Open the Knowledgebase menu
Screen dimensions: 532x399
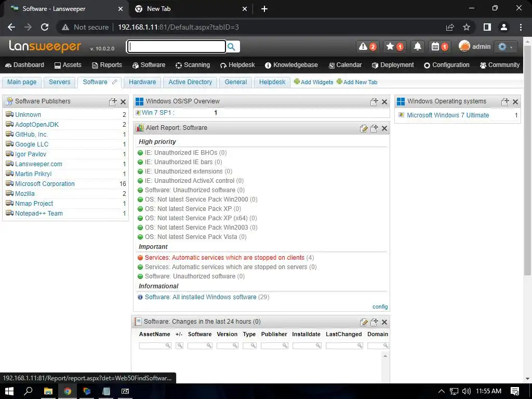click(x=291, y=65)
